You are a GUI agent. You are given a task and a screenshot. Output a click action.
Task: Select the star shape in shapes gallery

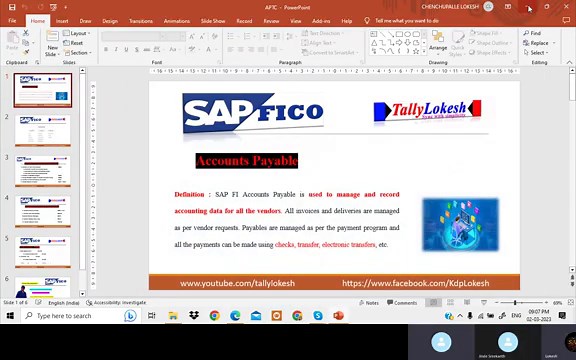pyautogui.click(x=416, y=51)
